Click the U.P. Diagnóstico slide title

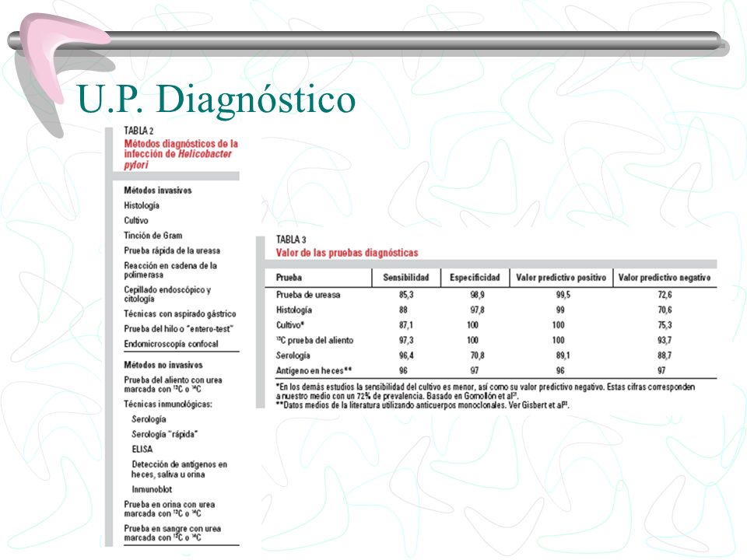point(216,99)
